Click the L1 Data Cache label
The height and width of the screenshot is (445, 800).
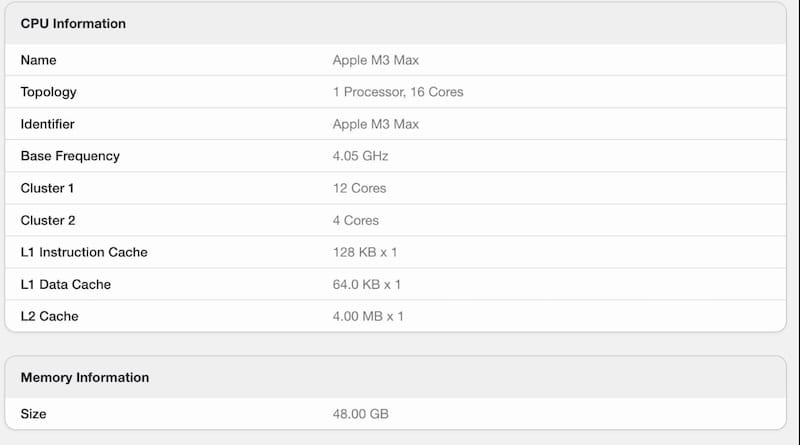point(65,284)
